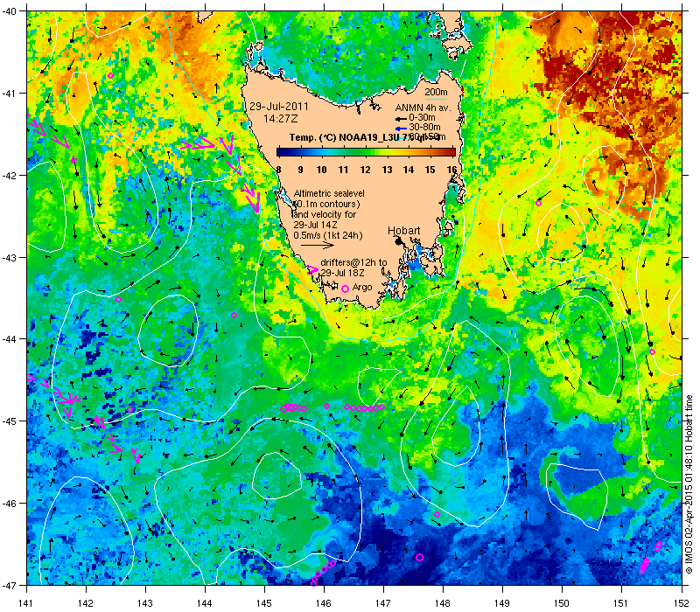Click the black 0-30m arrow legend symbol
Image resolution: width=700 pixels, height=612 pixels.
click(401, 119)
